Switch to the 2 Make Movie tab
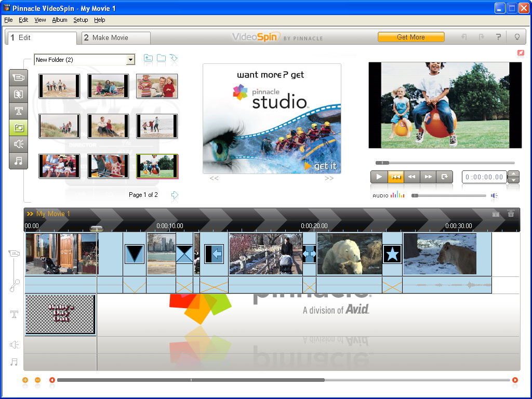 (x=116, y=37)
